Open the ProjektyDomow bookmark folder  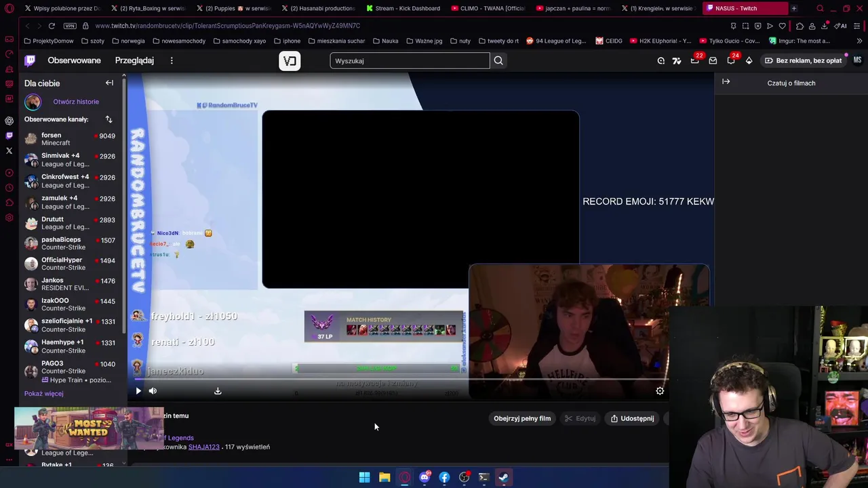click(49, 41)
